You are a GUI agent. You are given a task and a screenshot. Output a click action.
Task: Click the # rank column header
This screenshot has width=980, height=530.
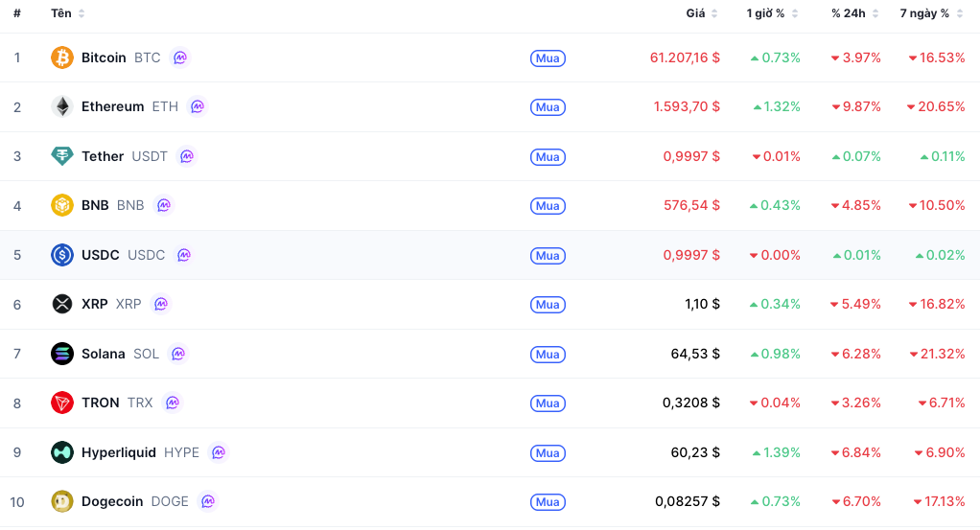(x=17, y=13)
